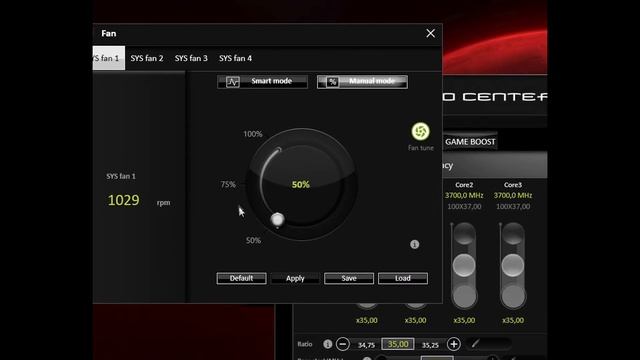Viewport: 640px width, 360px height.
Task: Click the Default button
Action: [x=241, y=278]
